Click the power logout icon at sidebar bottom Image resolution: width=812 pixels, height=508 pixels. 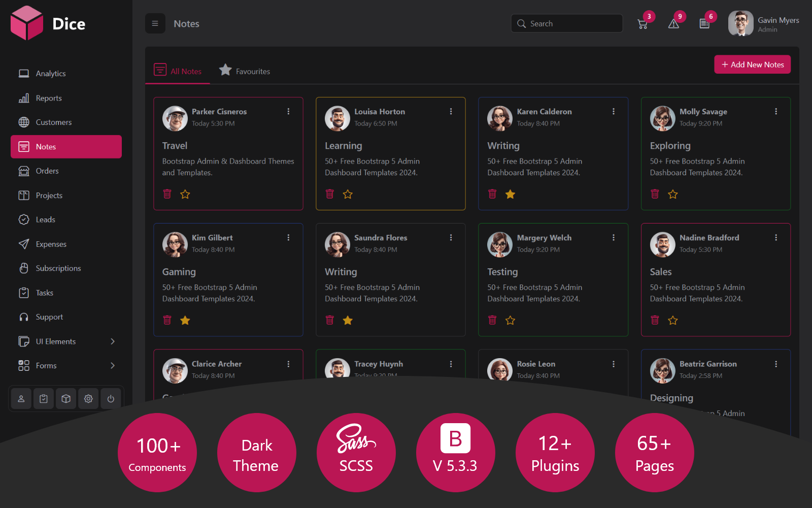tap(111, 398)
